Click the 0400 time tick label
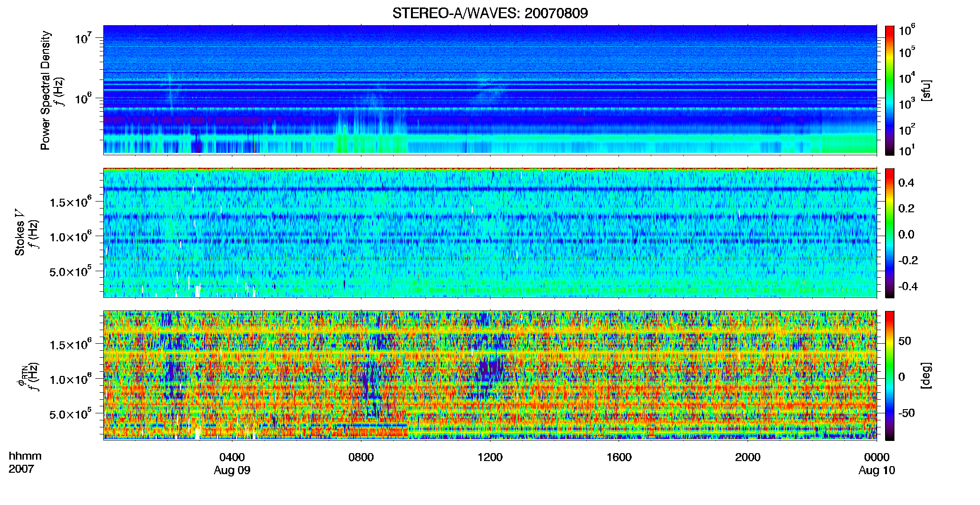Screen dimensions: 980x505 [x=232, y=457]
